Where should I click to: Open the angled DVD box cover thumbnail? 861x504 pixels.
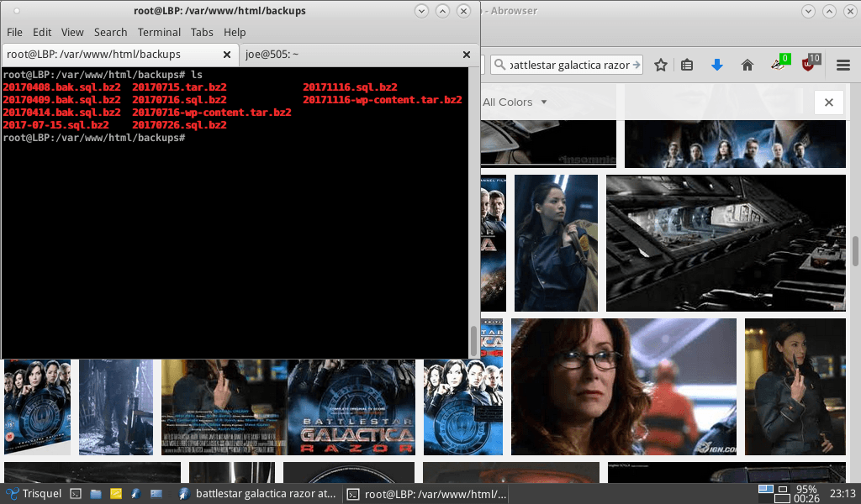pyautogui.click(x=37, y=407)
